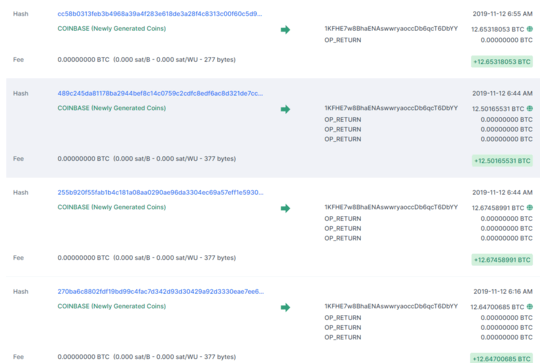Select COINBASE label in the 489c245d transaction

112,108
